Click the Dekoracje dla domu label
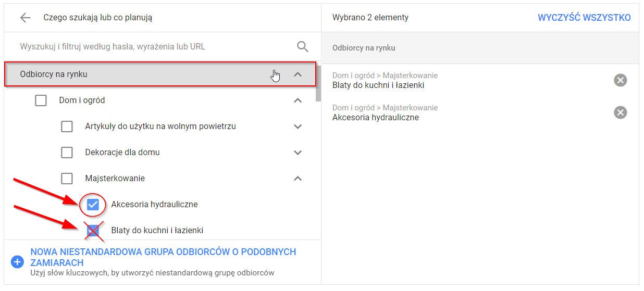The width and height of the screenshot is (644, 291). (122, 153)
